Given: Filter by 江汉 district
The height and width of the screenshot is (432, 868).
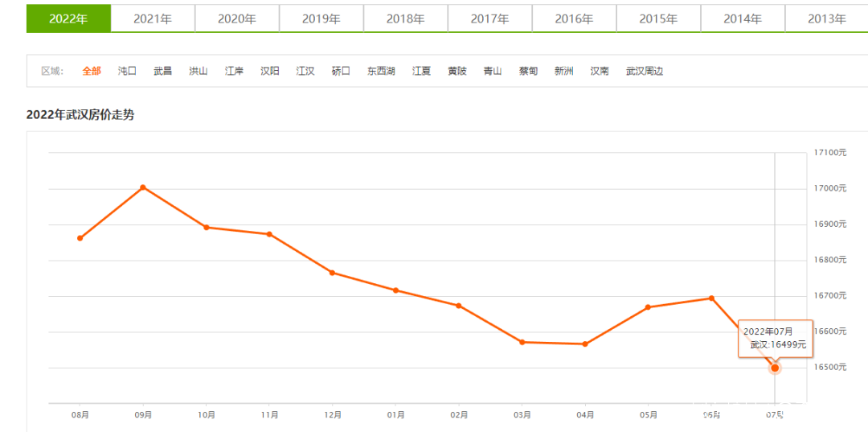Looking at the screenshot, I should click(305, 71).
